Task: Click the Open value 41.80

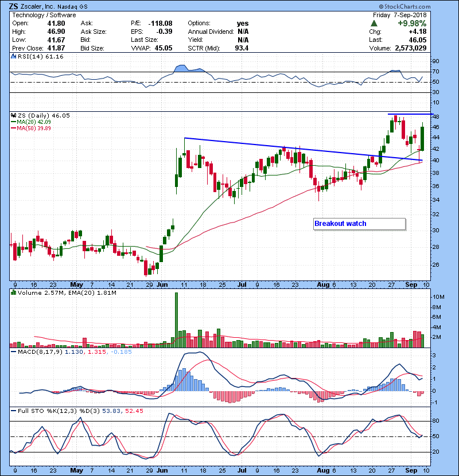Action: tap(56, 24)
